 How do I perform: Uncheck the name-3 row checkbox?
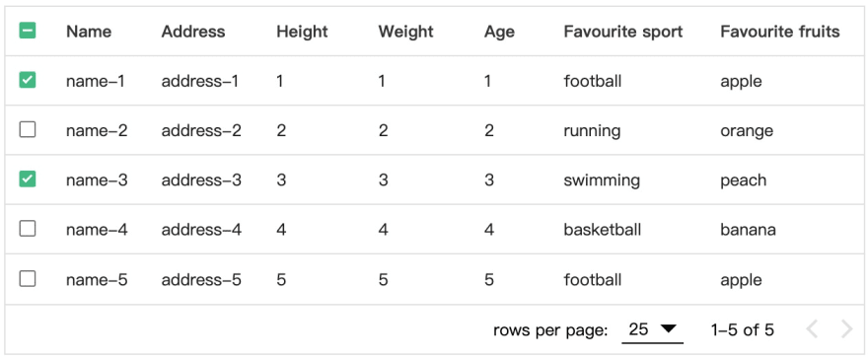(x=28, y=179)
